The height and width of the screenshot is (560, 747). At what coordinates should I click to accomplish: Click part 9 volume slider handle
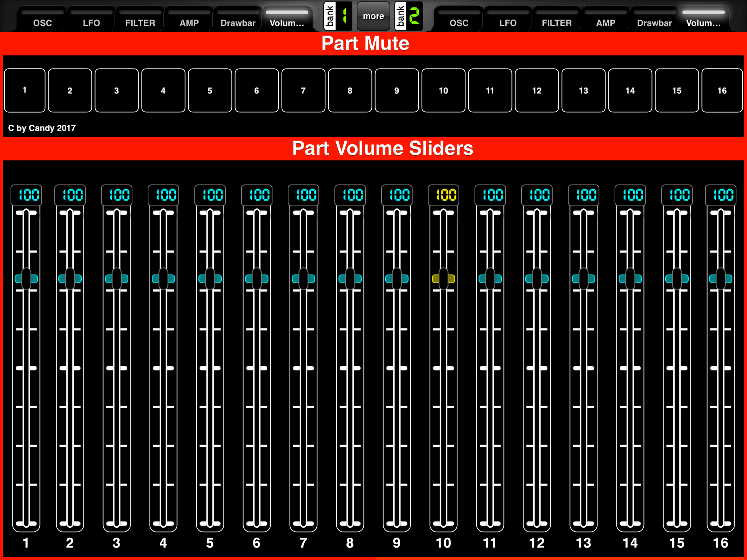[x=397, y=279]
